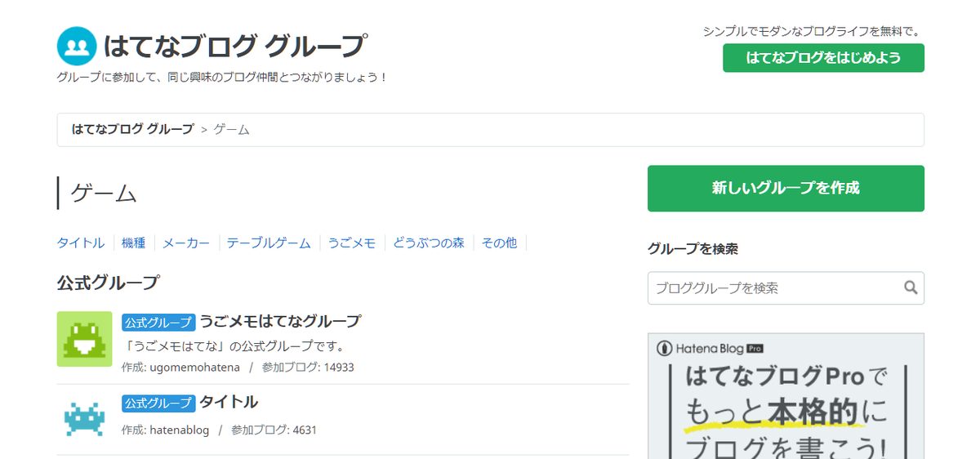Click the グループを検索 sidebar heading
The height and width of the screenshot is (459, 980).
pos(693,249)
